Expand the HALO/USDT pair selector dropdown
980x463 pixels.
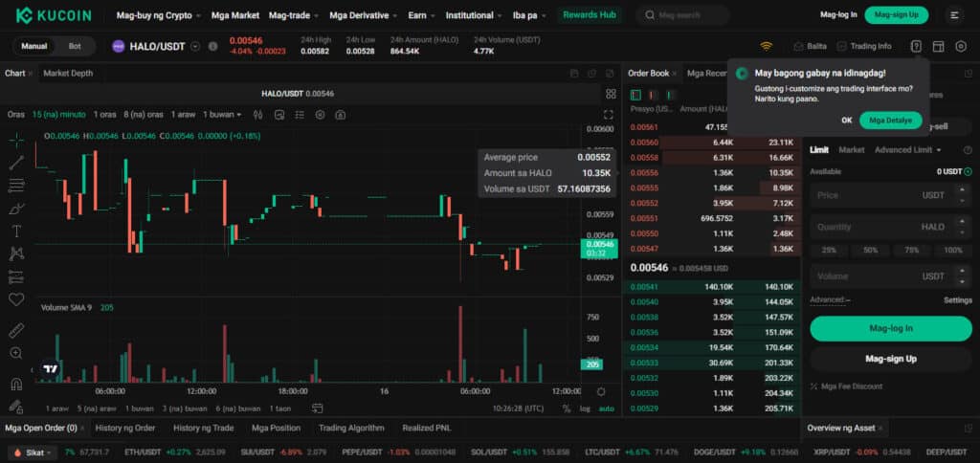point(195,46)
